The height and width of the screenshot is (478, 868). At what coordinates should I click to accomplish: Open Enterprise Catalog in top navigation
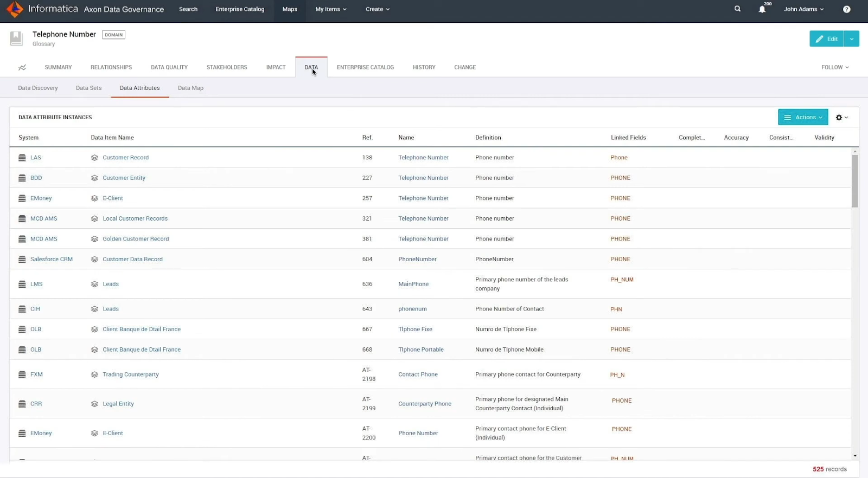[240, 9]
